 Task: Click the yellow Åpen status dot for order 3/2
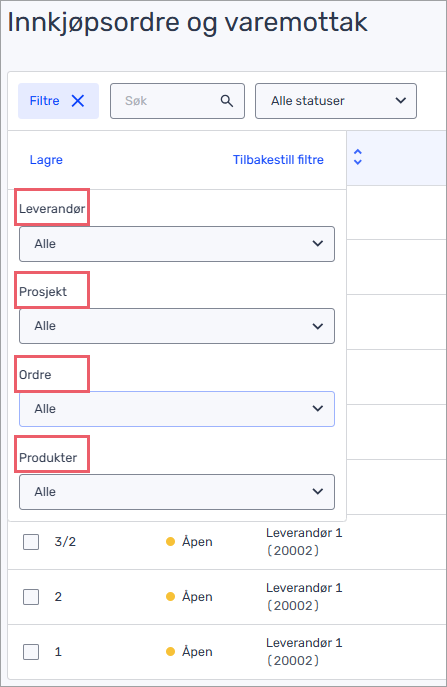pos(170,542)
